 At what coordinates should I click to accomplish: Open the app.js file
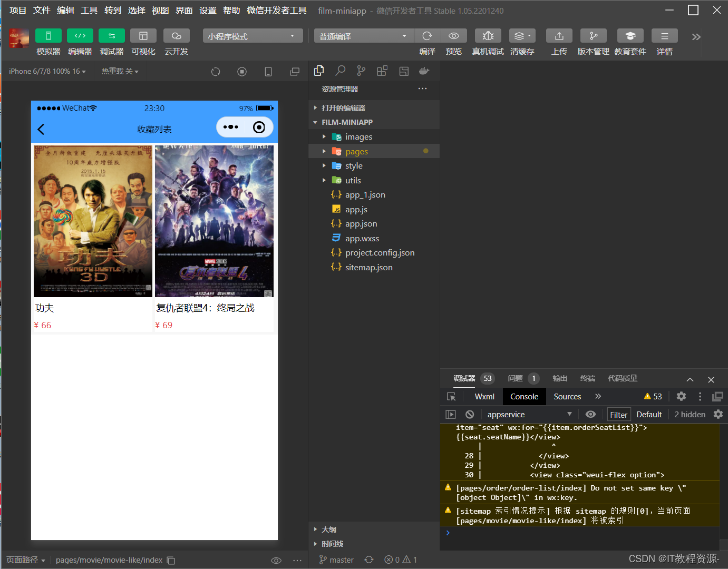[374, 209]
